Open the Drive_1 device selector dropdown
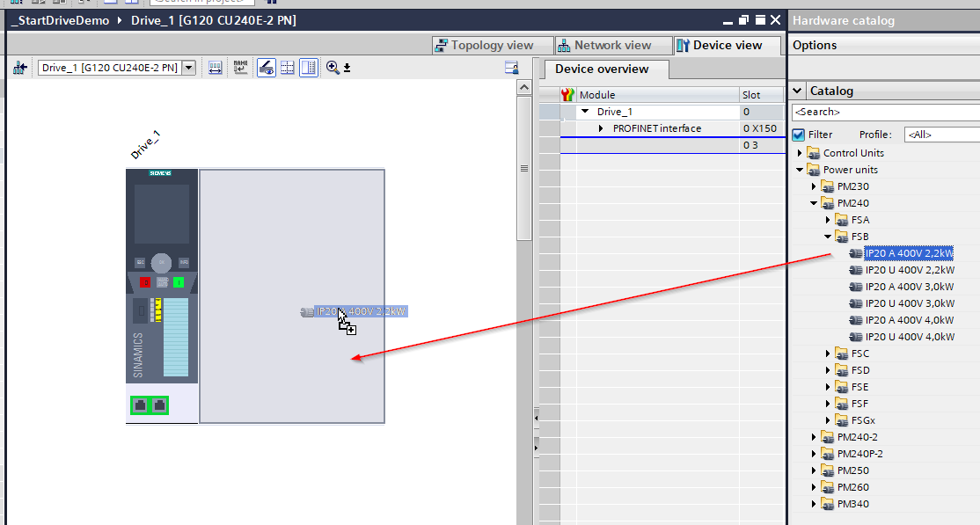 pos(189,68)
